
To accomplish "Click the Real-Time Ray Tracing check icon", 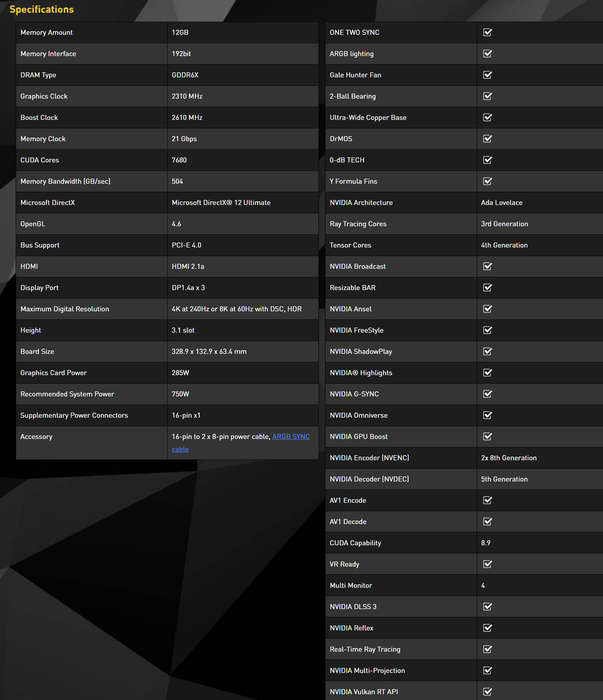I will 487,649.
